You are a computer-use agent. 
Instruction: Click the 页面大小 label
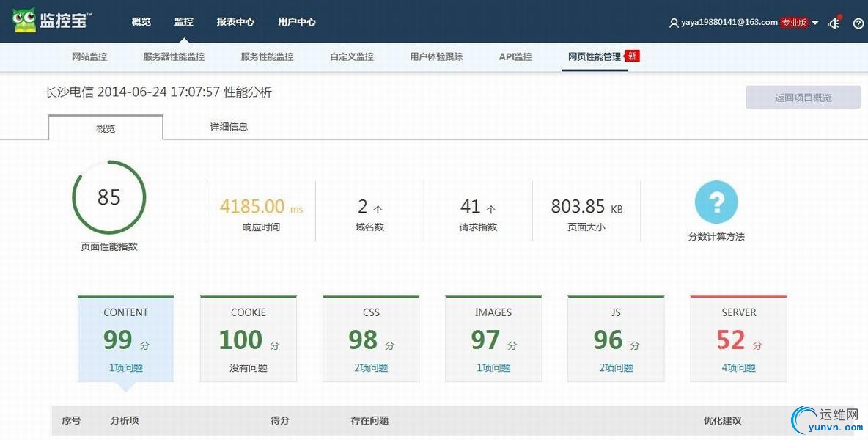tap(586, 227)
